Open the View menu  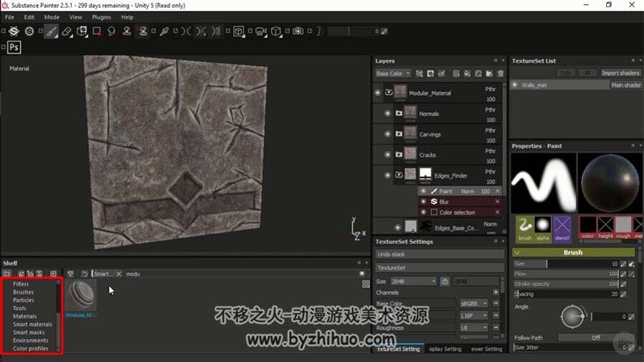[x=76, y=17]
